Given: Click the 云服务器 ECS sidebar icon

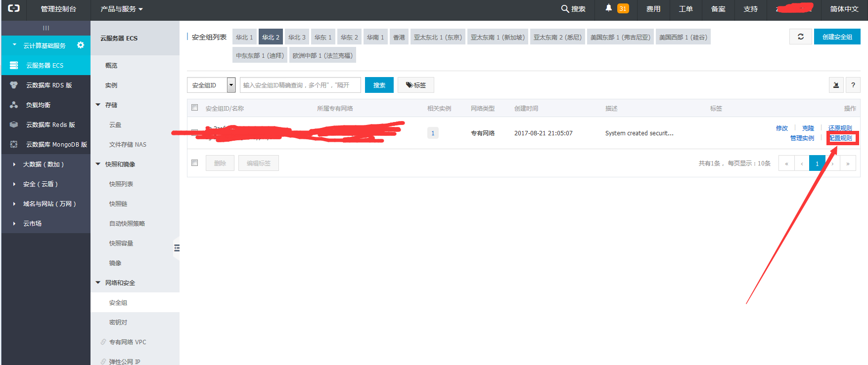Looking at the screenshot, I should (14, 65).
